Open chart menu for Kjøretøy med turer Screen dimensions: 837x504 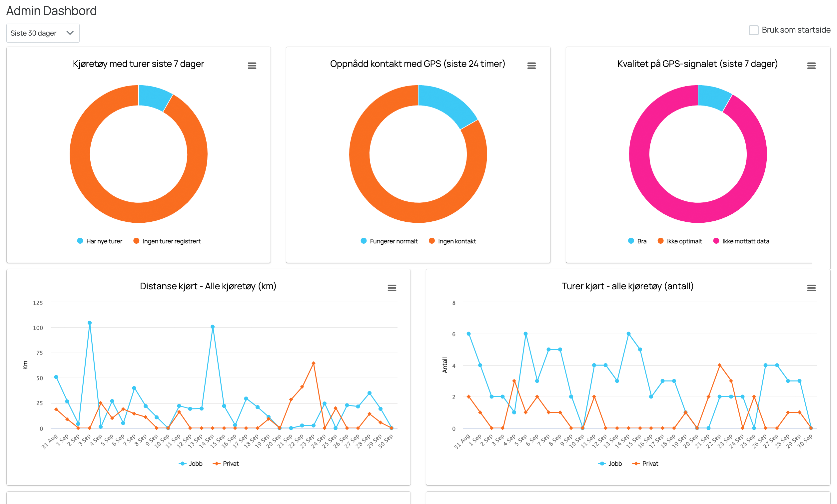[x=252, y=66]
